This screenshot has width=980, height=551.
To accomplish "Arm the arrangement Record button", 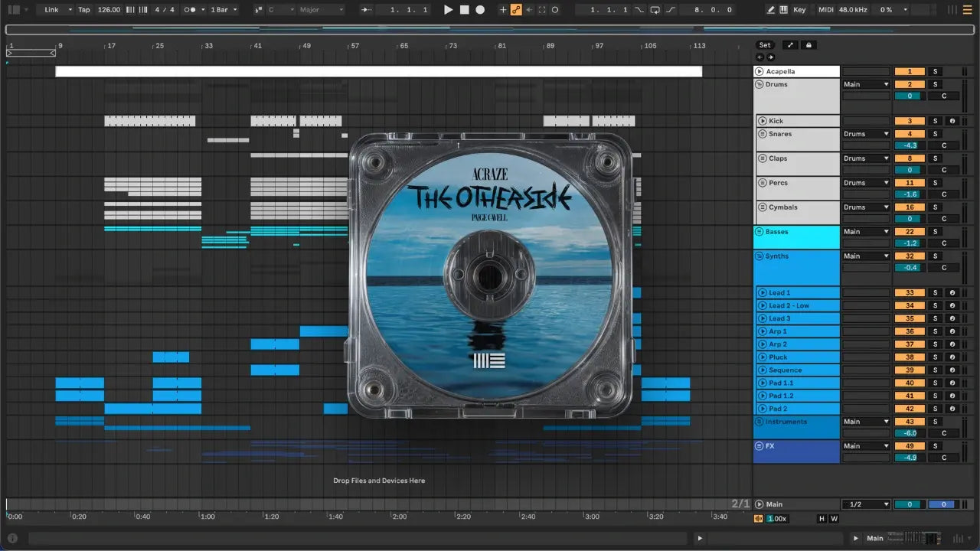I will coord(480,10).
